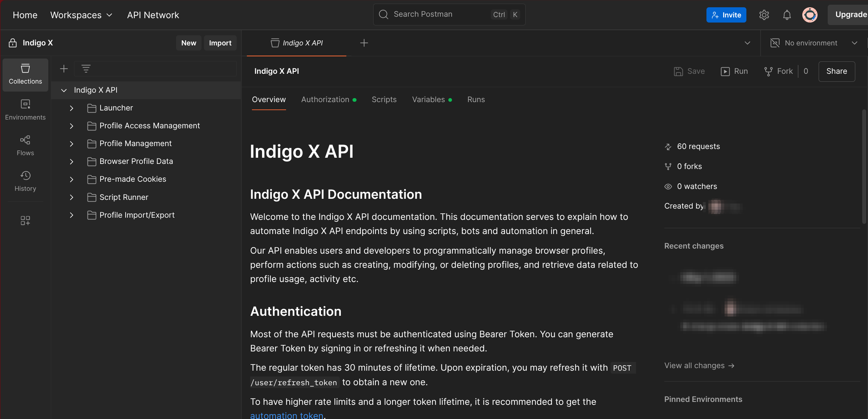Open the No environment dropdown
This screenshot has width=868, height=419.
click(x=814, y=43)
